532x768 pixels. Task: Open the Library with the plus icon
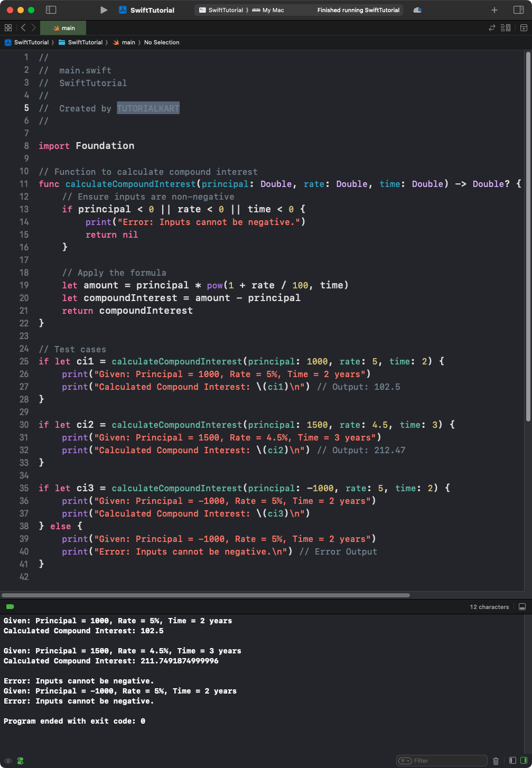(x=494, y=10)
